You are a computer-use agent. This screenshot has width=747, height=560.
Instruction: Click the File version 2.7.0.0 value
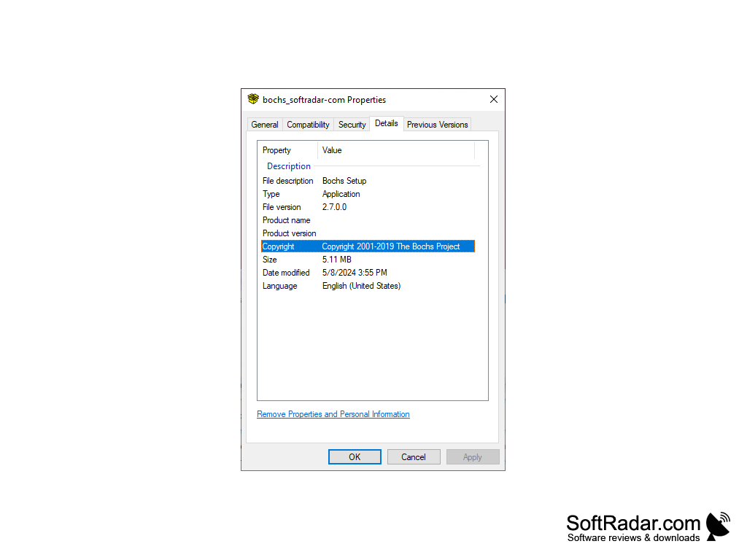click(335, 206)
